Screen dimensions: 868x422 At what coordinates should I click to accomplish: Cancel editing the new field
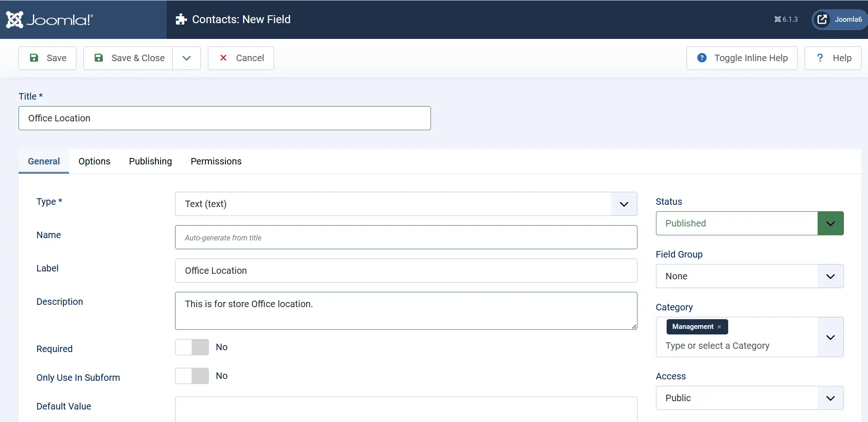click(241, 58)
